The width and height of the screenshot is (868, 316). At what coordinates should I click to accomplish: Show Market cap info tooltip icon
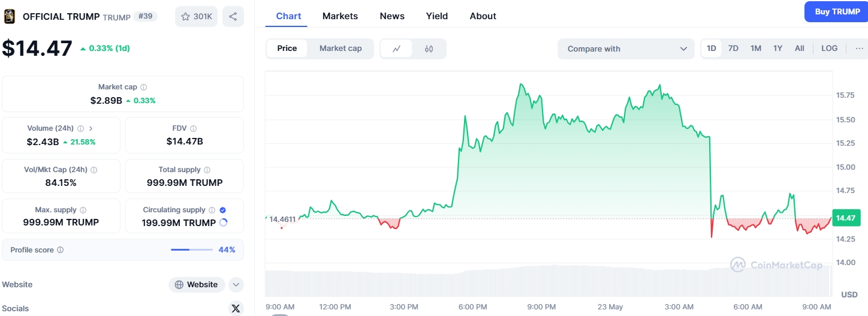(x=143, y=88)
